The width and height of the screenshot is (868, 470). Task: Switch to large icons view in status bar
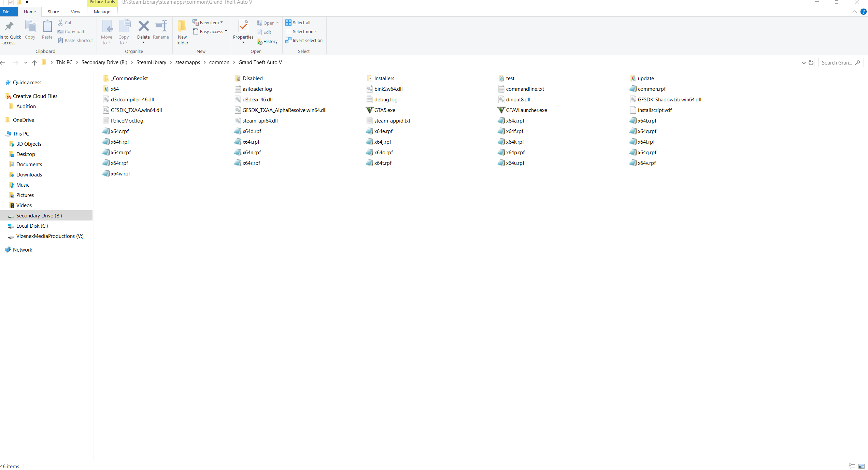[x=861, y=466]
